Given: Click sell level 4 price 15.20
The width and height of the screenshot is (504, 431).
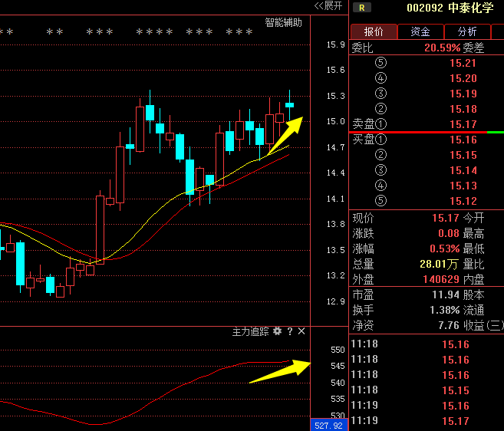Looking at the screenshot, I should tap(463, 78).
